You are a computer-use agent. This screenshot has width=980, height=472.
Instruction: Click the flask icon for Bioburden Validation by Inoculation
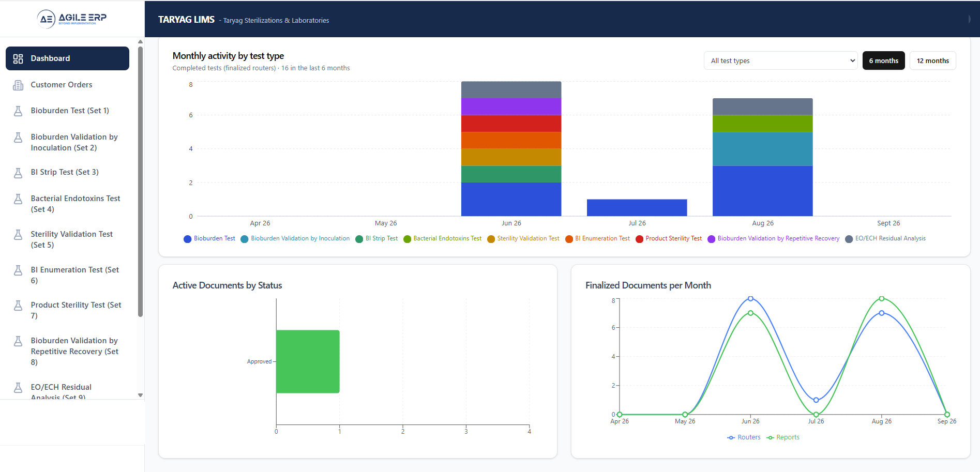(x=18, y=137)
